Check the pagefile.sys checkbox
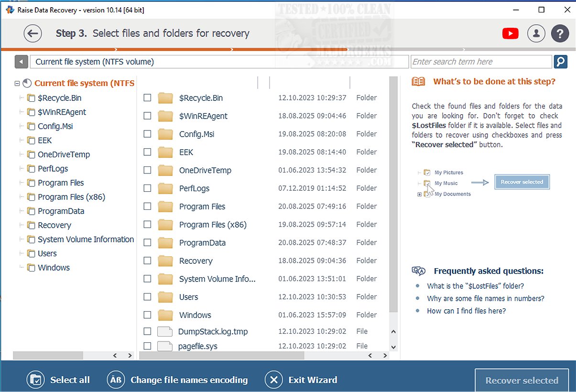The height and width of the screenshot is (392, 576). pos(147,346)
